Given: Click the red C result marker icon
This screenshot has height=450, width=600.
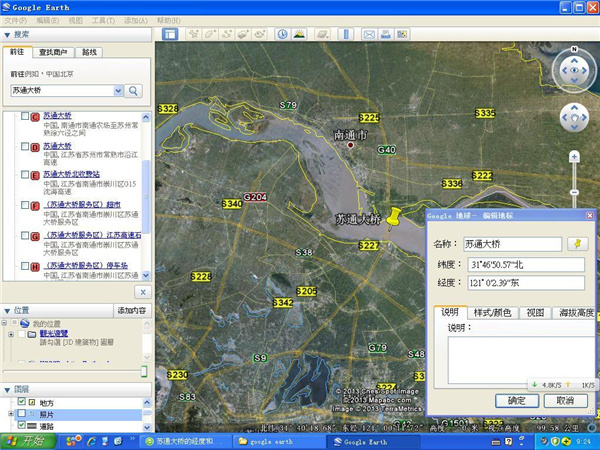Looking at the screenshot, I should pos(35,117).
